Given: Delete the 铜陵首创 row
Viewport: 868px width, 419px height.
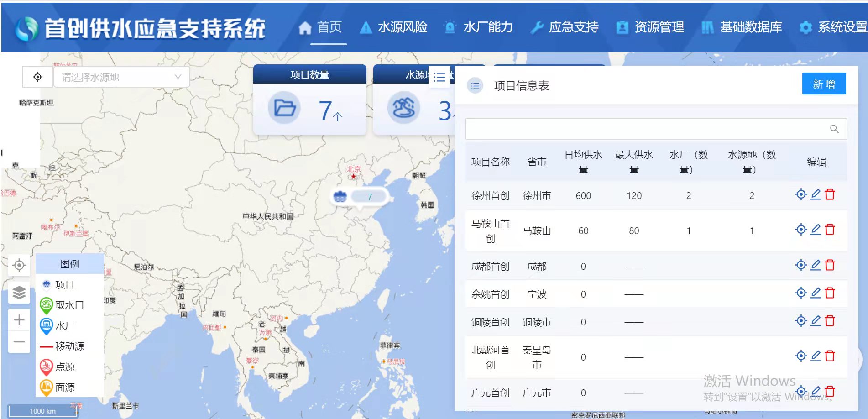Looking at the screenshot, I should click(x=830, y=321).
